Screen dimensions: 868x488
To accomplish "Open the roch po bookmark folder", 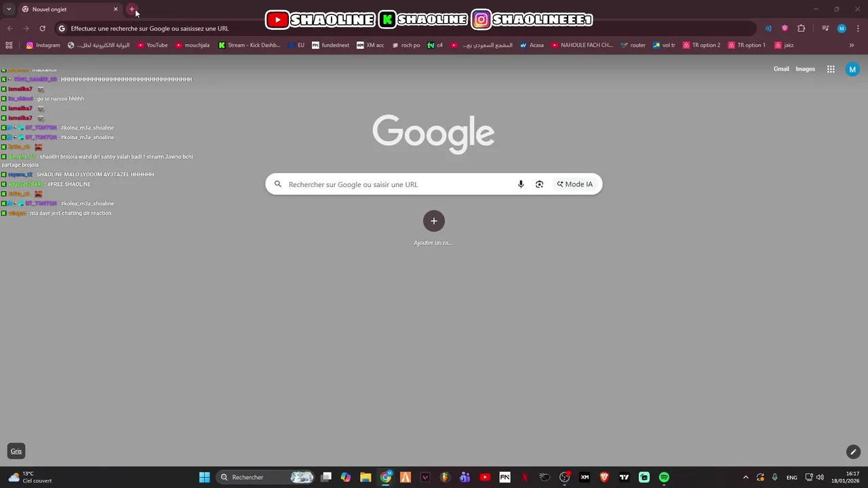I will 406,45.
